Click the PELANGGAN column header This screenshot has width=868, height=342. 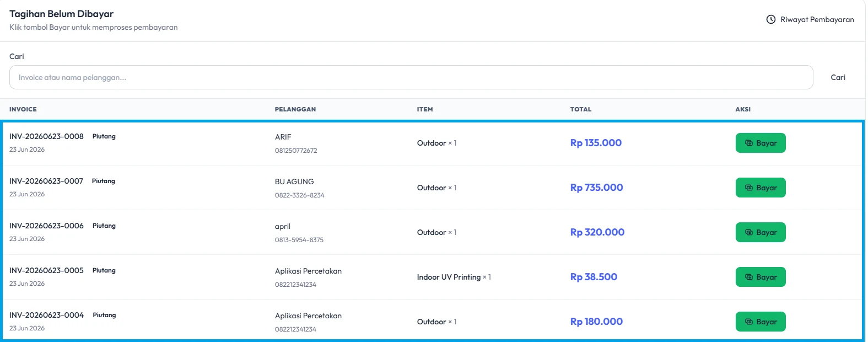[x=295, y=109]
